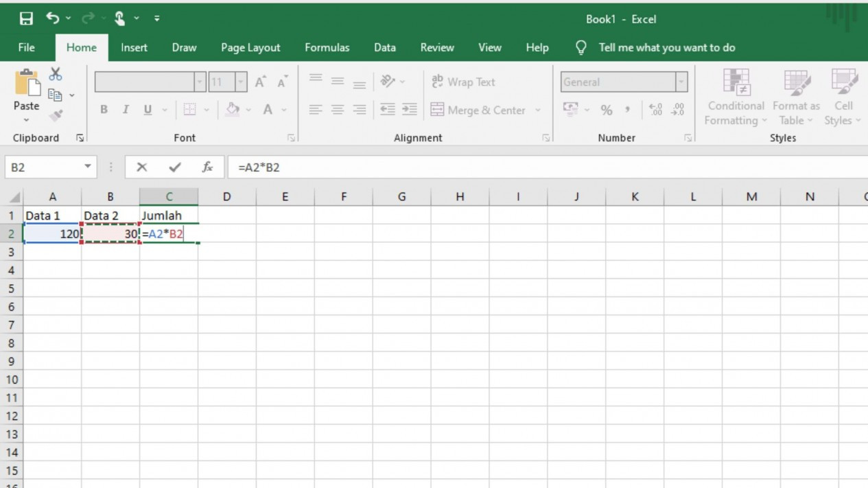
Task: Open Merge & Center dropdown arrow
Action: tap(537, 110)
